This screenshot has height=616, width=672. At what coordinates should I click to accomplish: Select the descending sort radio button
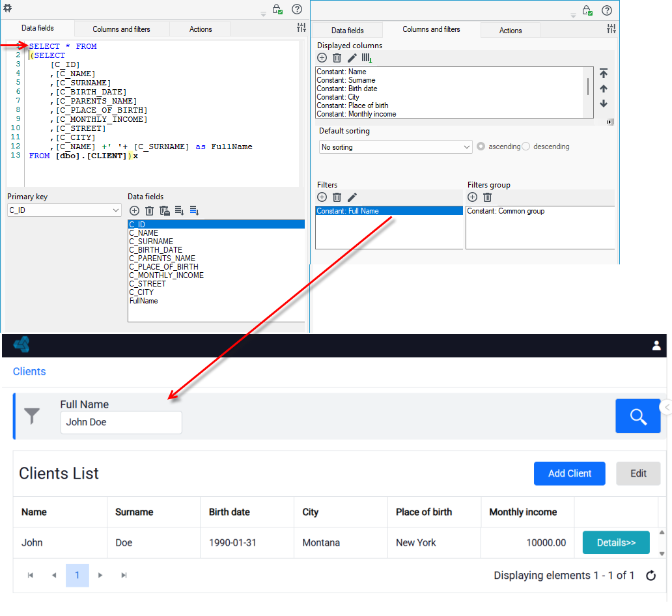[526, 147]
